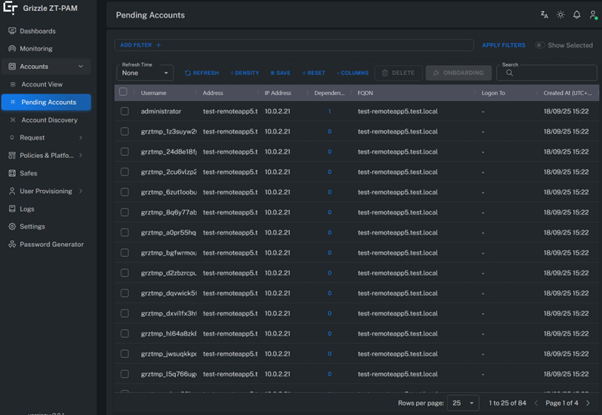The height and width of the screenshot is (415, 602).
Task: Open Account Discovery menu item
Action: point(49,120)
